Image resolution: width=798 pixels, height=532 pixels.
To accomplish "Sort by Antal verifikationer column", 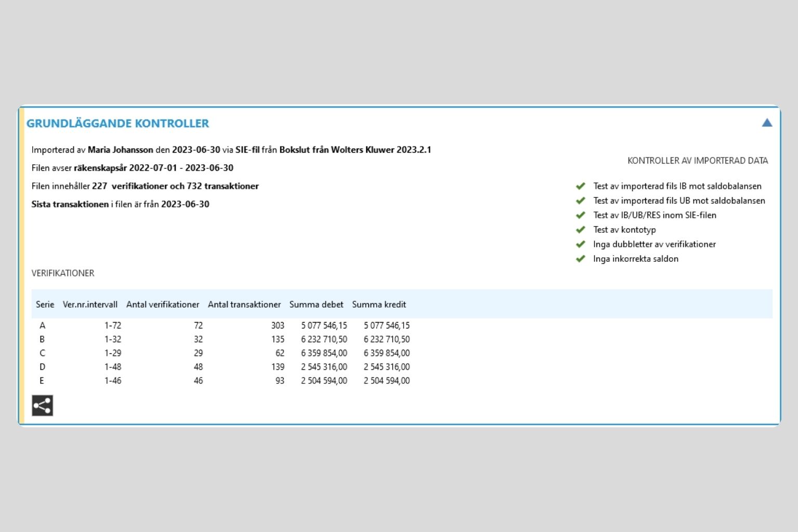I will 163,304.
